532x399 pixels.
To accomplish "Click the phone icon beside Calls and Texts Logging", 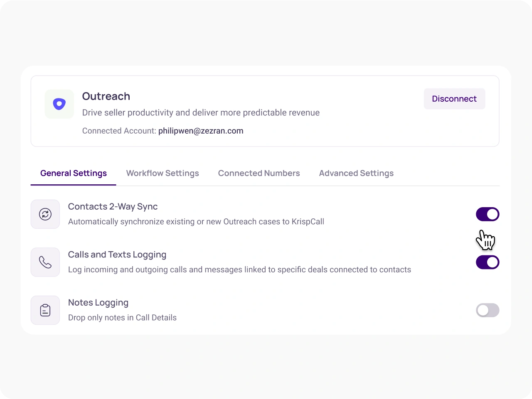I will click(45, 262).
